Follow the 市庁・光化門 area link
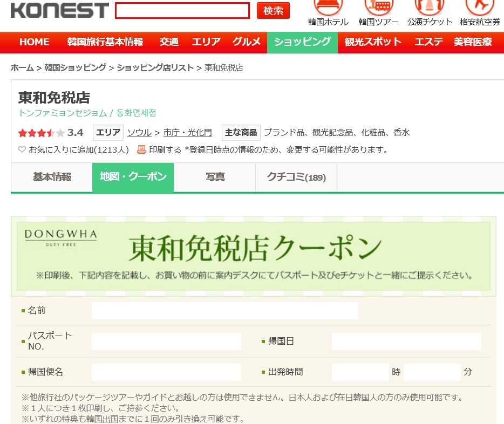Image resolution: width=504 pixels, height=424 pixels. click(x=188, y=133)
